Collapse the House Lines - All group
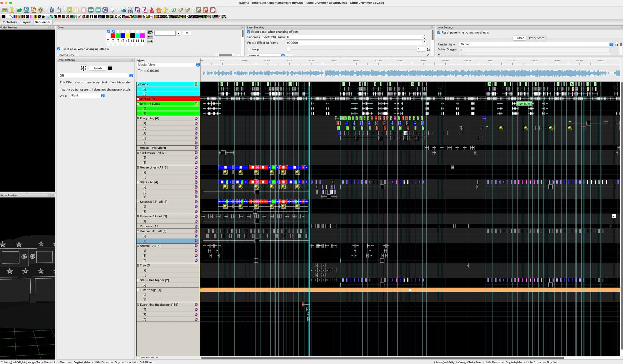Image resolution: width=623 pixels, height=364 pixels. point(138,167)
